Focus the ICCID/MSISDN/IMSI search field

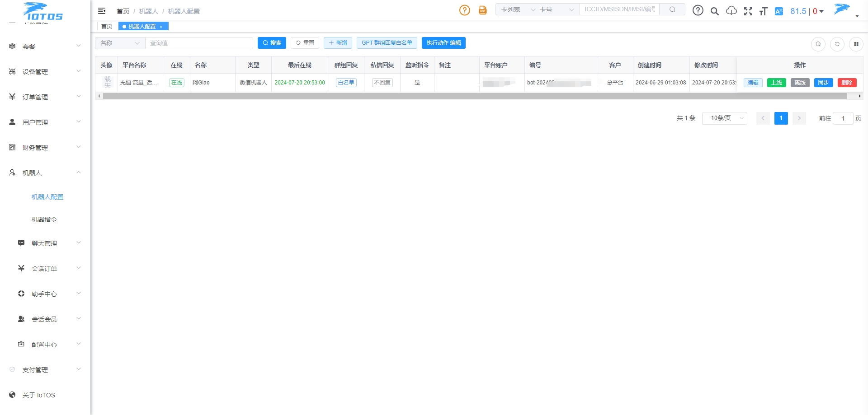(619, 9)
